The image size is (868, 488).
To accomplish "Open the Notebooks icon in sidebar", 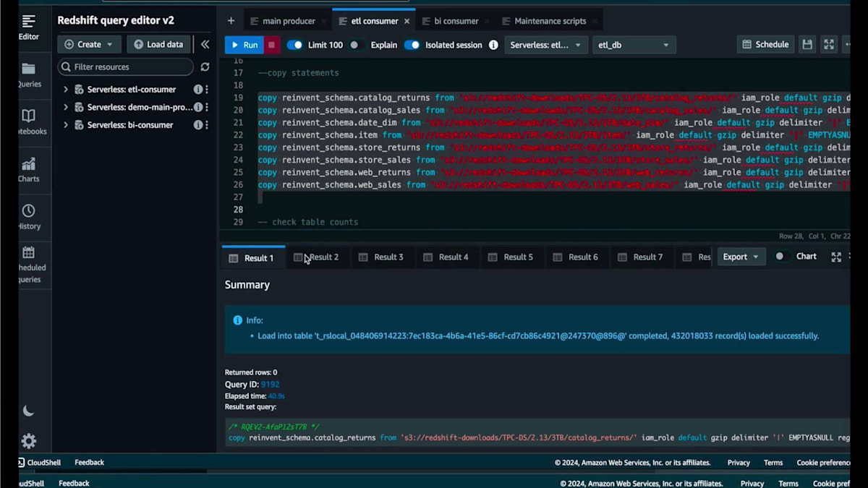I will point(29,122).
